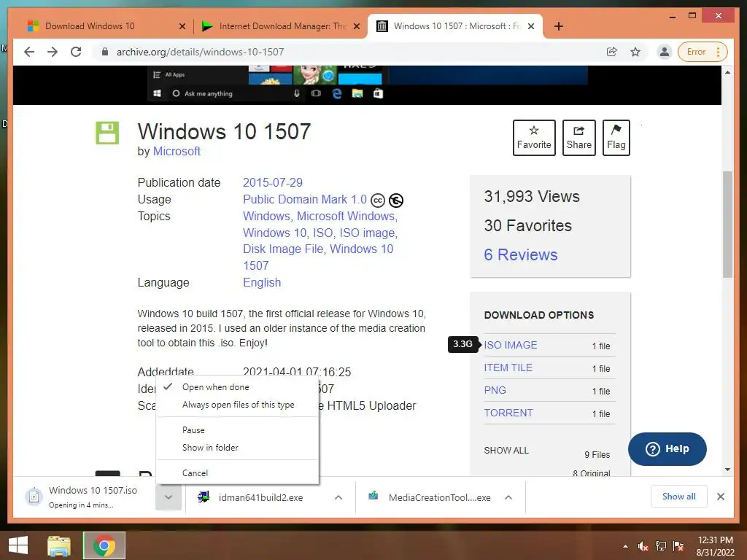Click the browser forward arrow
This screenshot has height=560, width=747.
pos(53,52)
